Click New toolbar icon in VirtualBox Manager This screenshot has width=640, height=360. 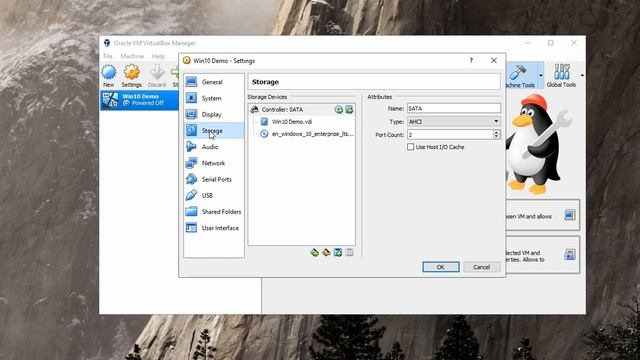[109, 76]
